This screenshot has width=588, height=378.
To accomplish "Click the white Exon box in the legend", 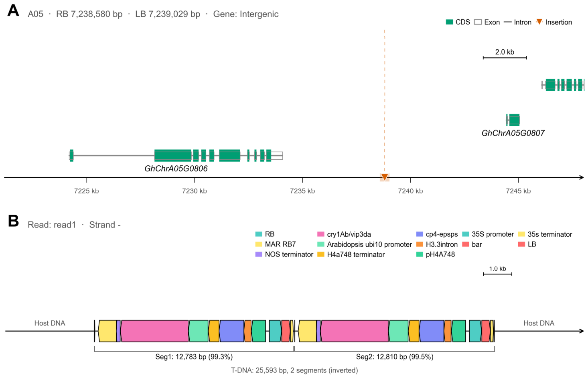I will pyautogui.click(x=478, y=22).
